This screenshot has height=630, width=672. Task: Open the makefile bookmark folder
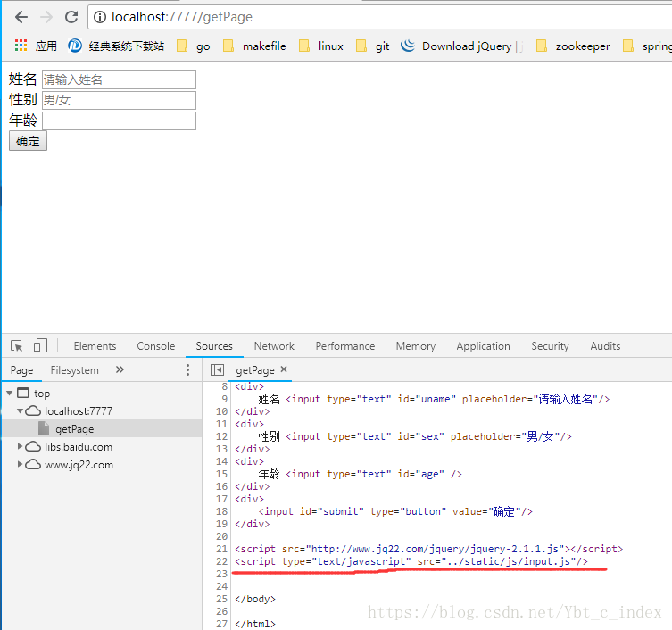pyautogui.click(x=254, y=46)
